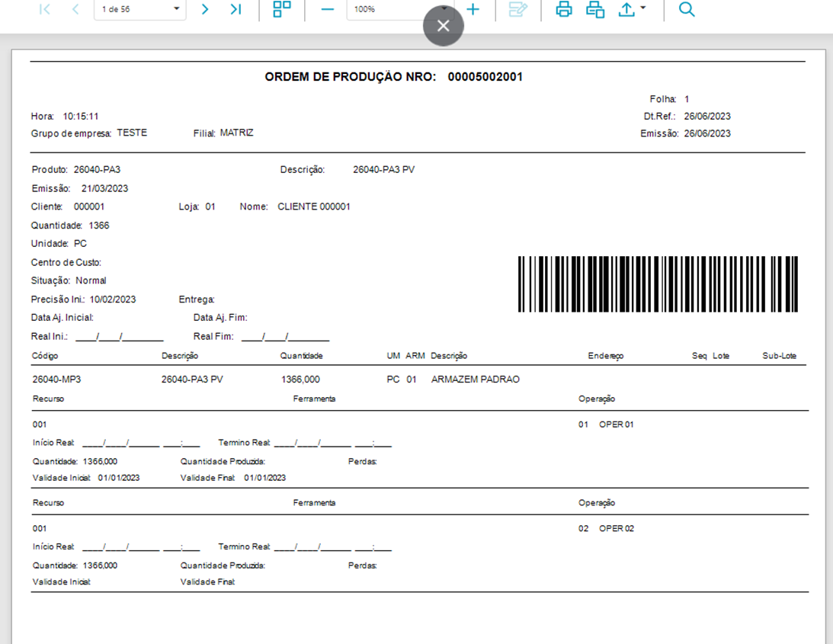833x644 pixels.
Task: Click the 'TESTE' company group text
Action: point(132,133)
